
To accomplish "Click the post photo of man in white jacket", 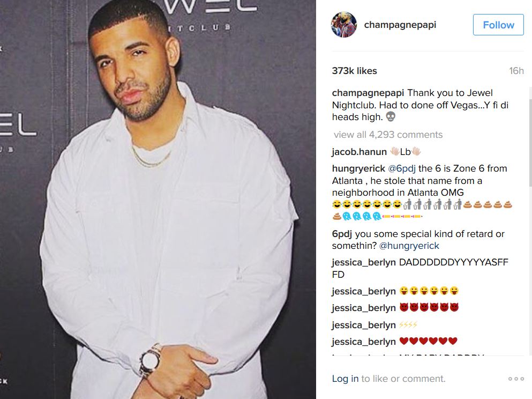I will pyautogui.click(x=158, y=199).
